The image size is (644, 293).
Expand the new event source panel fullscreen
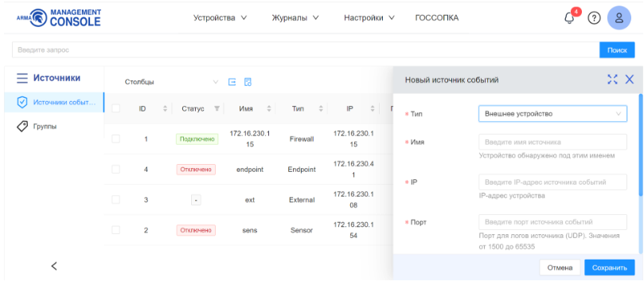click(612, 80)
